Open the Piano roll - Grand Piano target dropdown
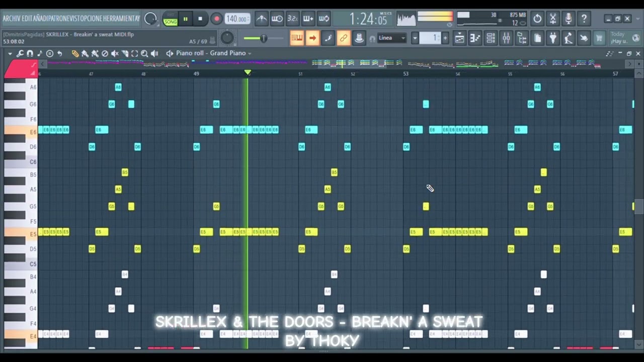The image size is (644, 362). (213, 53)
